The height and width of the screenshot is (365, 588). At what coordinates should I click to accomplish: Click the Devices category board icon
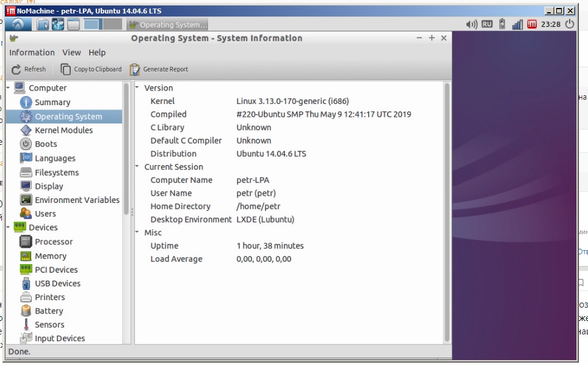coord(20,227)
